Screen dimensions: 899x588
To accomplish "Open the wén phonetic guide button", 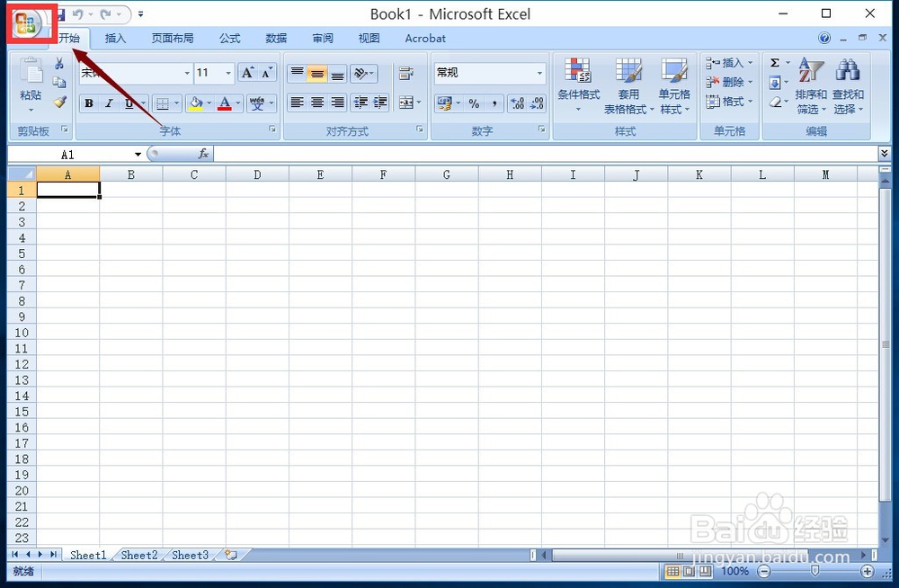I will point(257,103).
